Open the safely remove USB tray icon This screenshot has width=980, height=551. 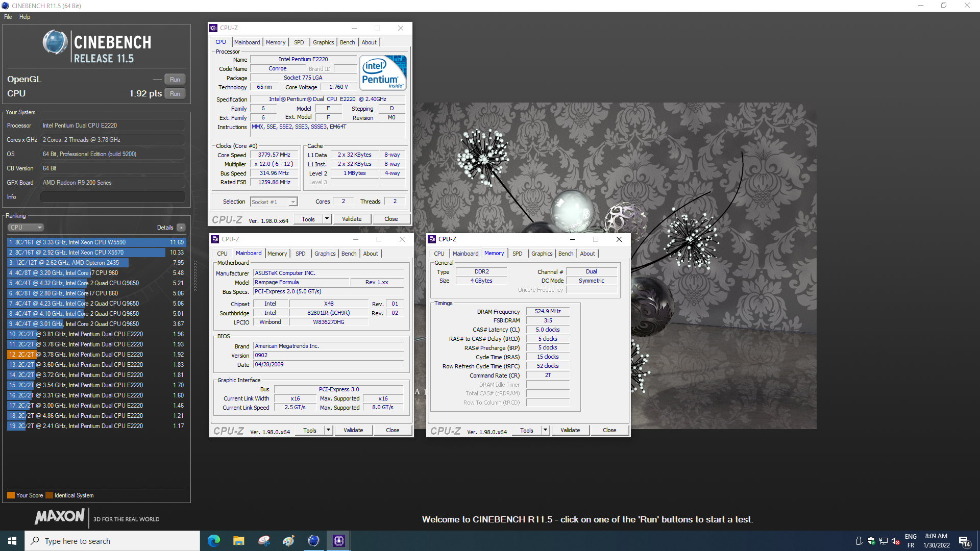[x=859, y=541]
